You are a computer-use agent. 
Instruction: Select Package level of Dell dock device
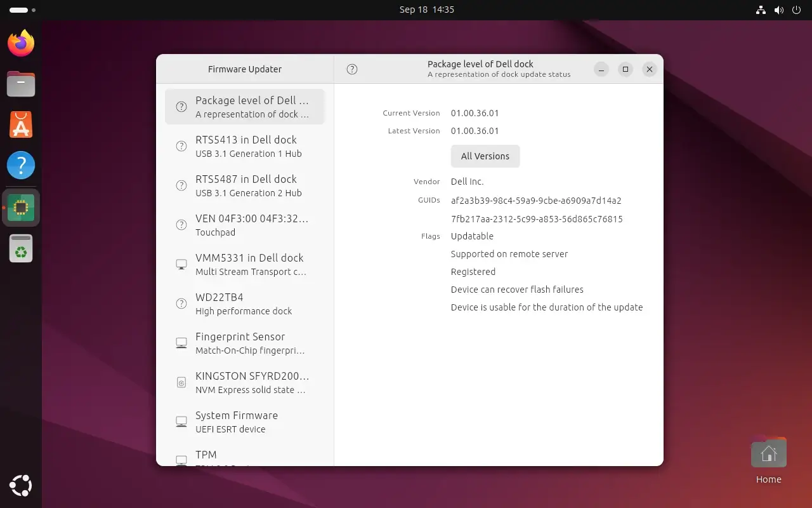coord(245,107)
